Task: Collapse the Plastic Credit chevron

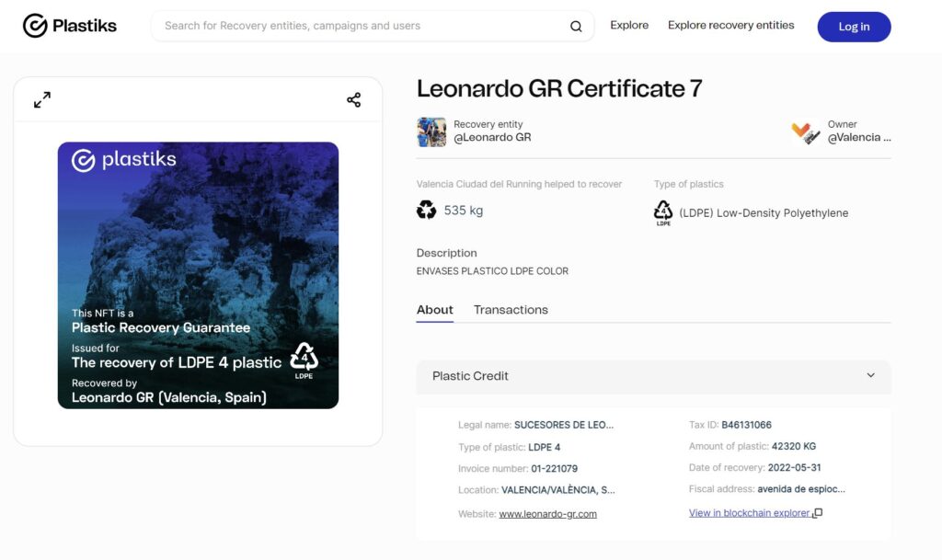Action: 870,375
